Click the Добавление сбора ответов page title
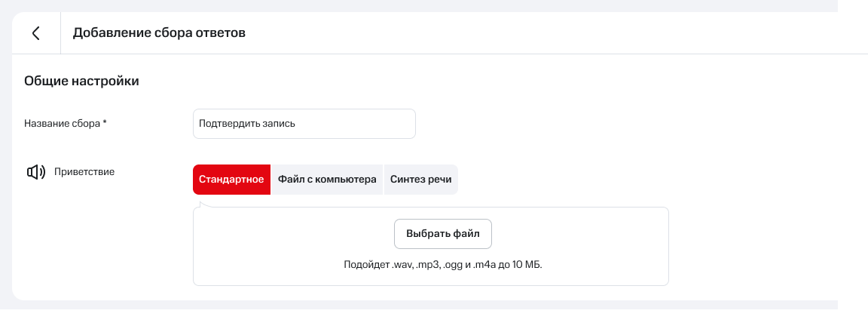 pyautogui.click(x=159, y=33)
